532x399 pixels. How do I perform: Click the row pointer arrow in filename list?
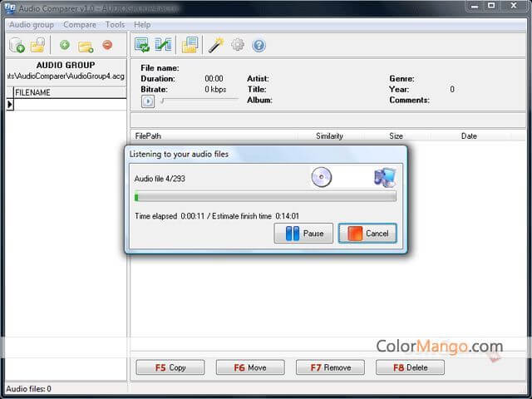[x=10, y=105]
